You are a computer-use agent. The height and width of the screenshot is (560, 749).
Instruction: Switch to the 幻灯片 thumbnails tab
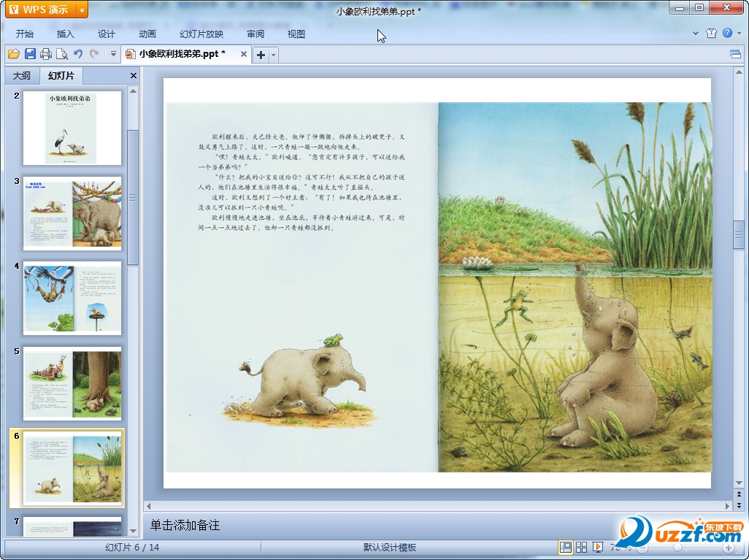pyautogui.click(x=61, y=75)
